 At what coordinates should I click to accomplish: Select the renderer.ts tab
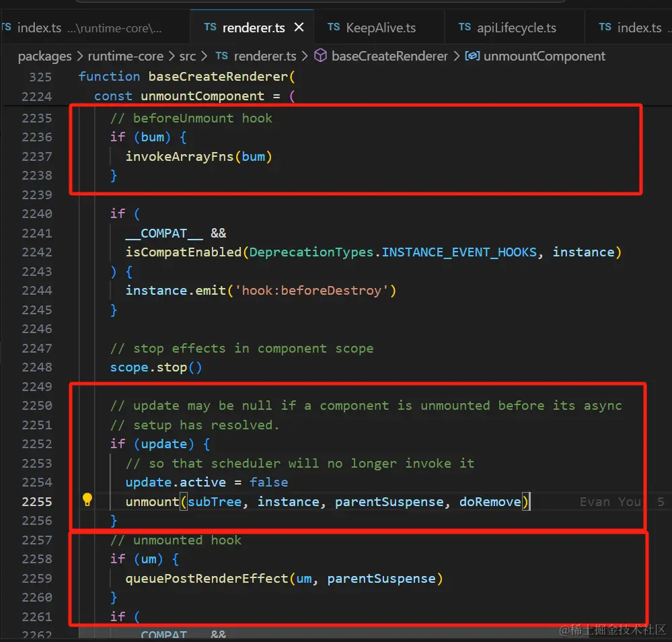click(x=253, y=28)
